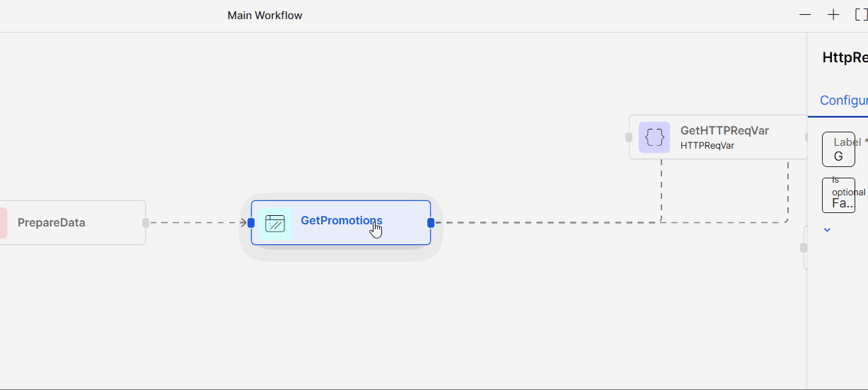This screenshot has height=390, width=868.
Task: Click the Main Workflow title
Action: 265,16
